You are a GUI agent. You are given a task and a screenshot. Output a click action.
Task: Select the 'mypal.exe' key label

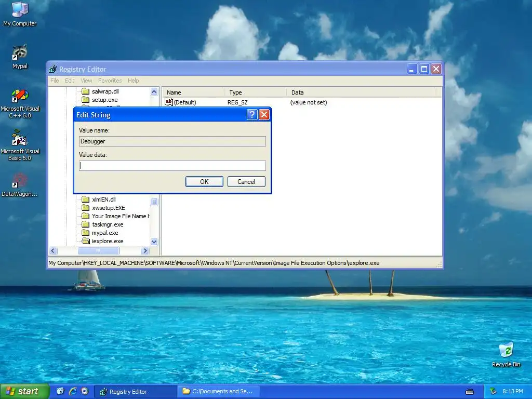(x=105, y=233)
